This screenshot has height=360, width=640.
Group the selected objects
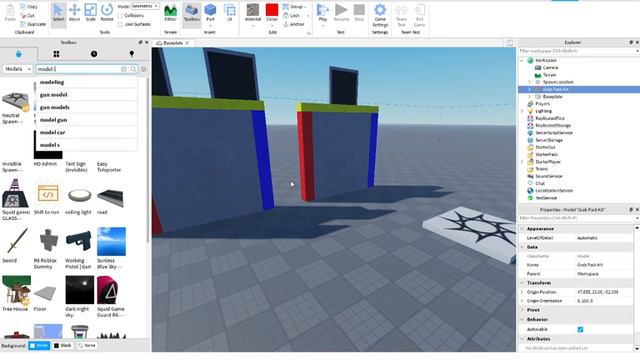coord(294,7)
